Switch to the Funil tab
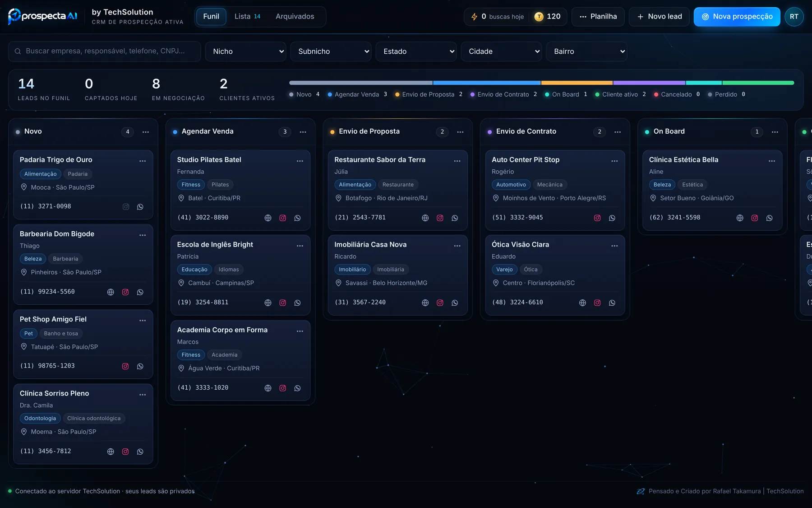This screenshot has width=812, height=508. tap(211, 17)
